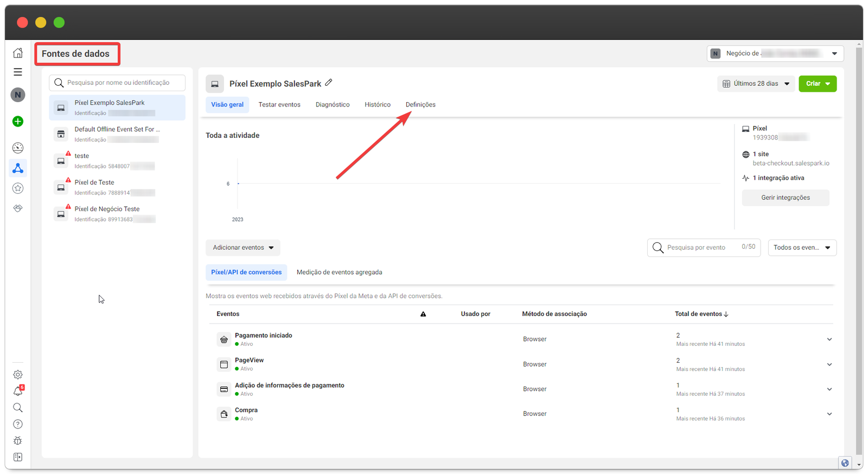Screen dimensions: 868x474
Task: Click the sidebar search magnifier icon
Action: click(18, 408)
